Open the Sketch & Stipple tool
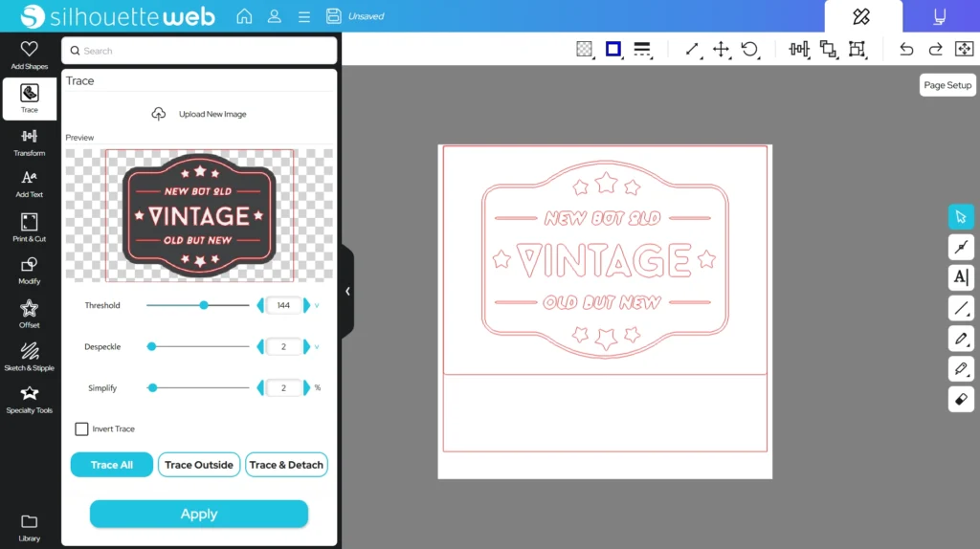 point(29,356)
